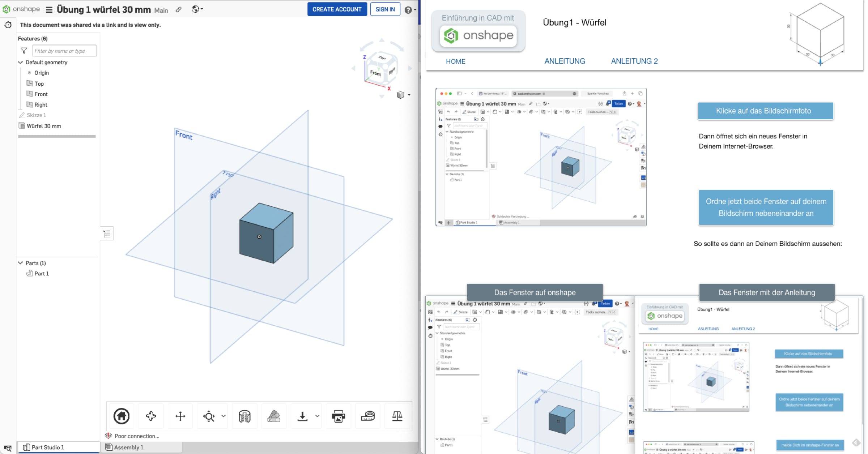Click the Poor connection status icon
Image resolution: width=868 pixels, height=454 pixels.
coord(109,436)
